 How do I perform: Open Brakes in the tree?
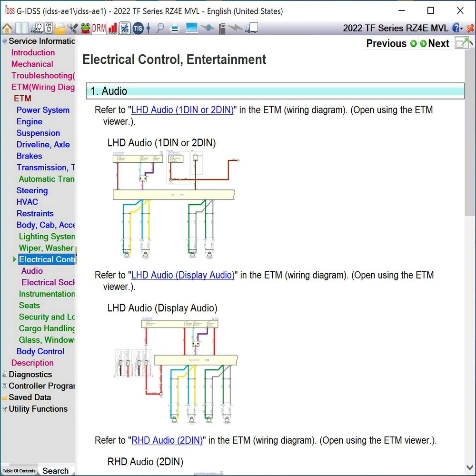(x=29, y=156)
